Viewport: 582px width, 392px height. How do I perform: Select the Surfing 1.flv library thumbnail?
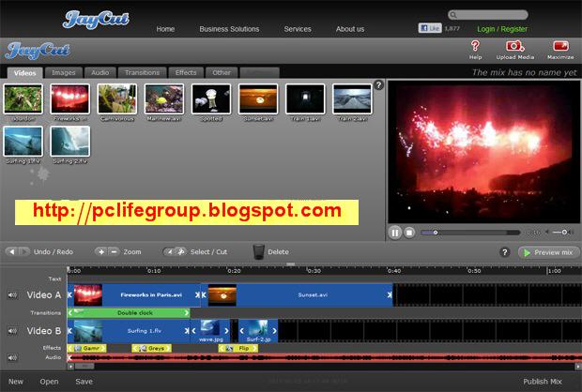23,142
